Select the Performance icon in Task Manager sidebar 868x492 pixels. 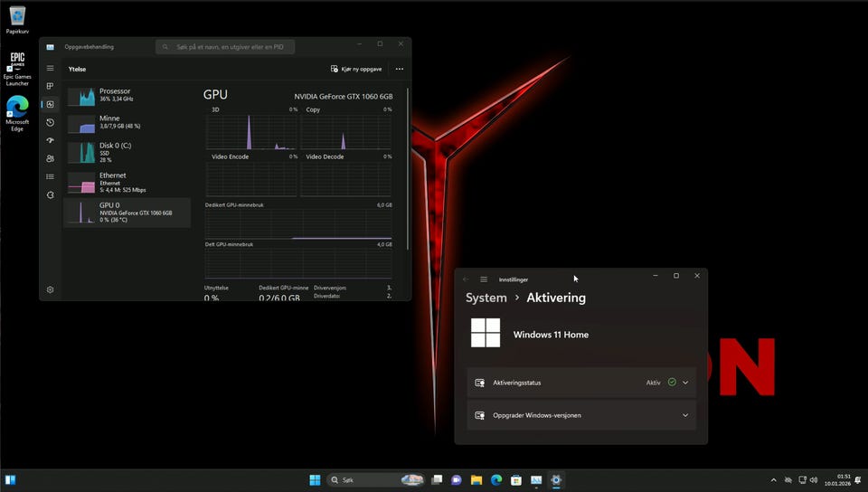pyautogui.click(x=51, y=104)
